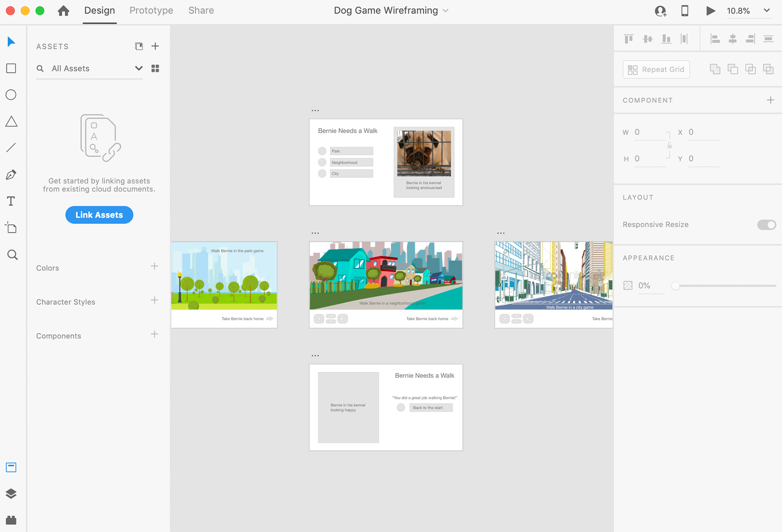Add a new color with Colors plus
Viewport: 782px width, 532px height.
154,267
